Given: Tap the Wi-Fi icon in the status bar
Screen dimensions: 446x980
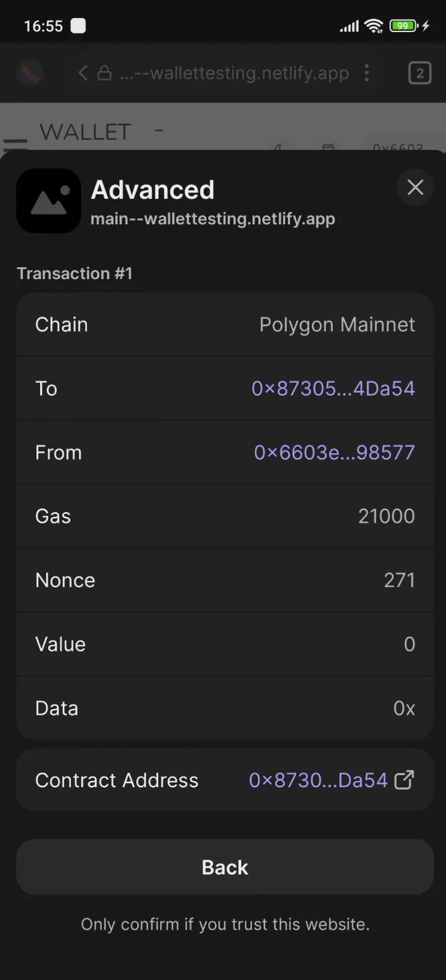Looking at the screenshot, I should click(374, 25).
